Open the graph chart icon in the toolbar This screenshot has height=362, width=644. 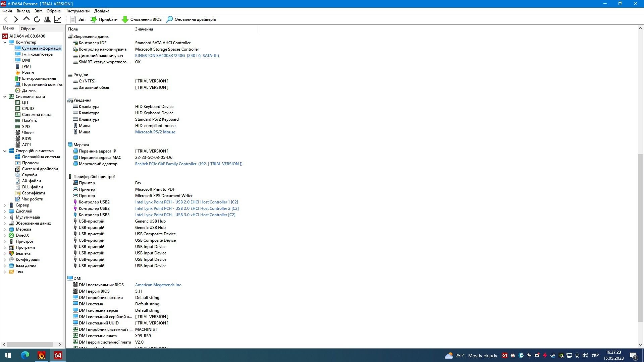[58, 19]
